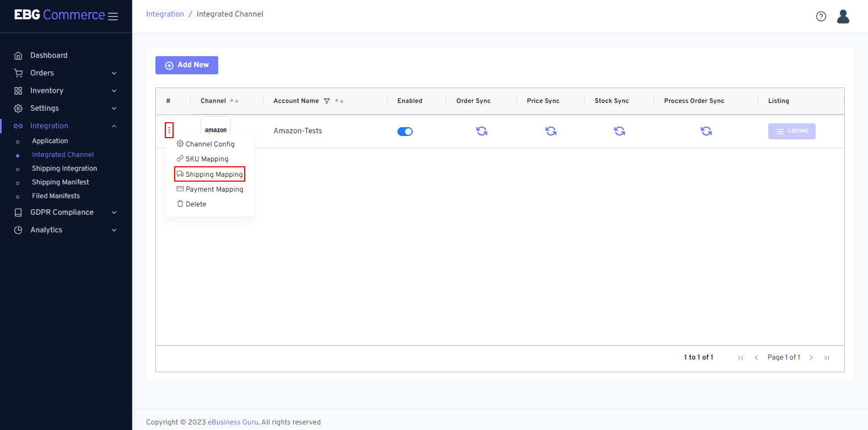Select Shipping Mapping from the context menu
Screen dimensions: 868x430
pyautogui.click(x=210, y=175)
